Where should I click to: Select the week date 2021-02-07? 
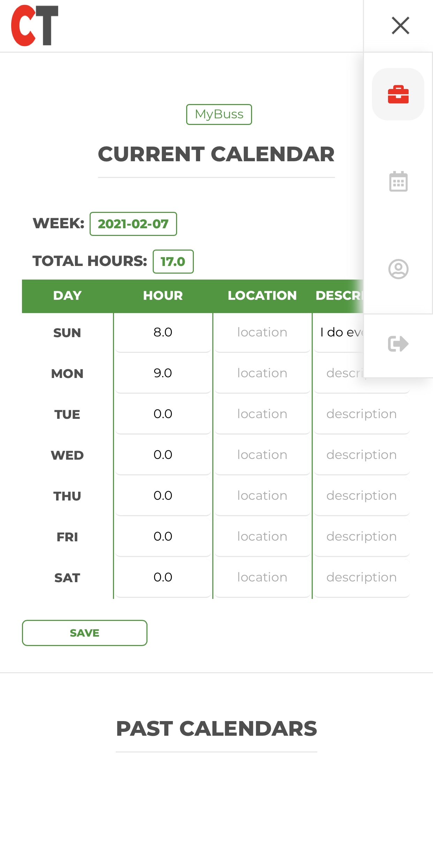[x=133, y=224]
